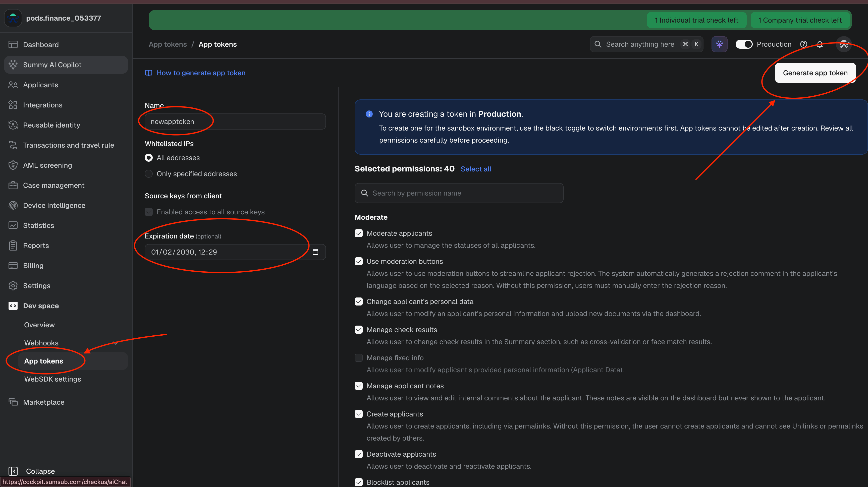The height and width of the screenshot is (487, 868).
Task: Expand the Webhooks chevron
Action: click(x=116, y=343)
